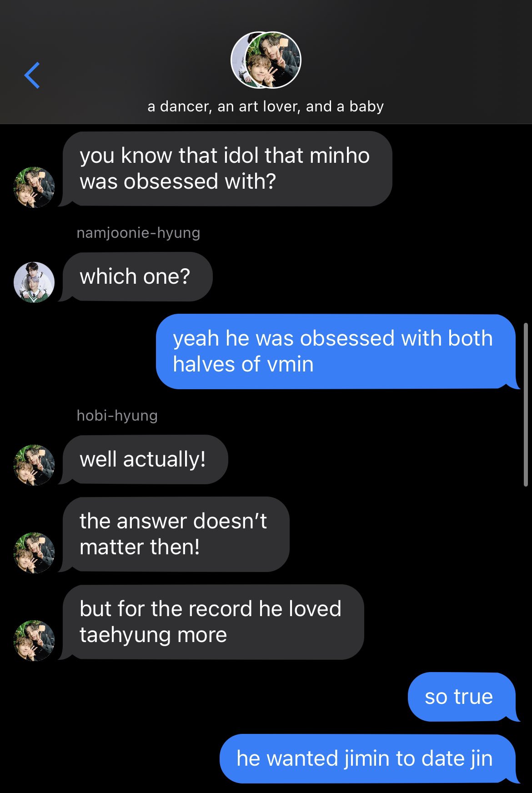Screen dimensions: 532x793
Task: Tap the blue back arrow
Action: pyautogui.click(x=32, y=75)
